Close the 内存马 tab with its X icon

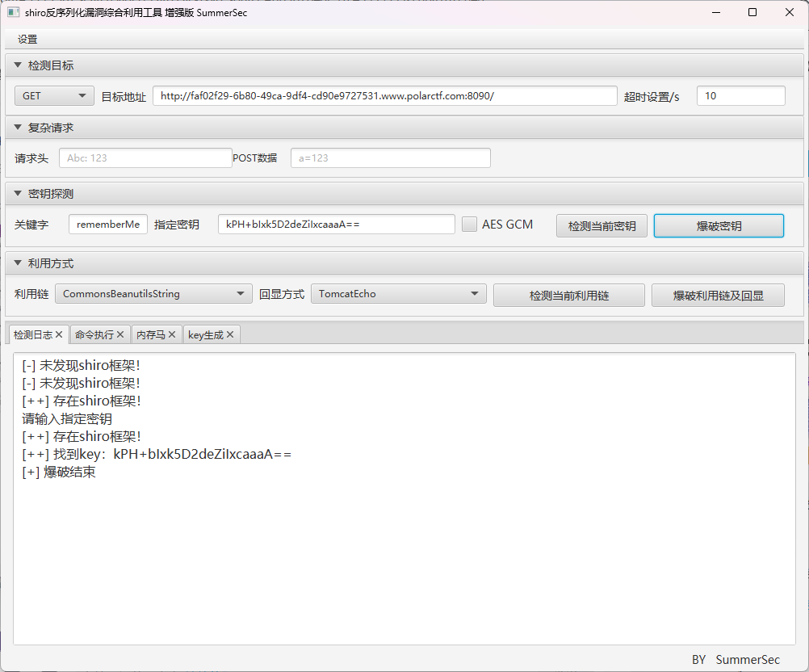pyautogui.click(x=171, y=334)
